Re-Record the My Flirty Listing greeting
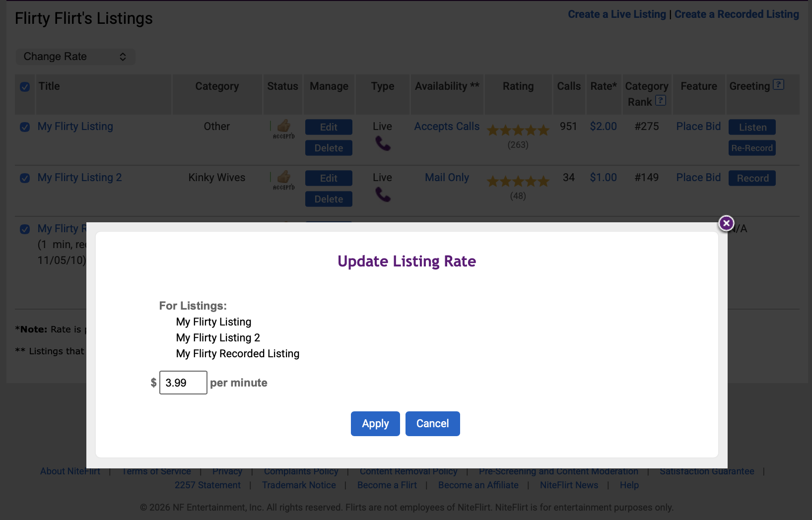Viewport: 812px width, 520px height. point(752,148)
